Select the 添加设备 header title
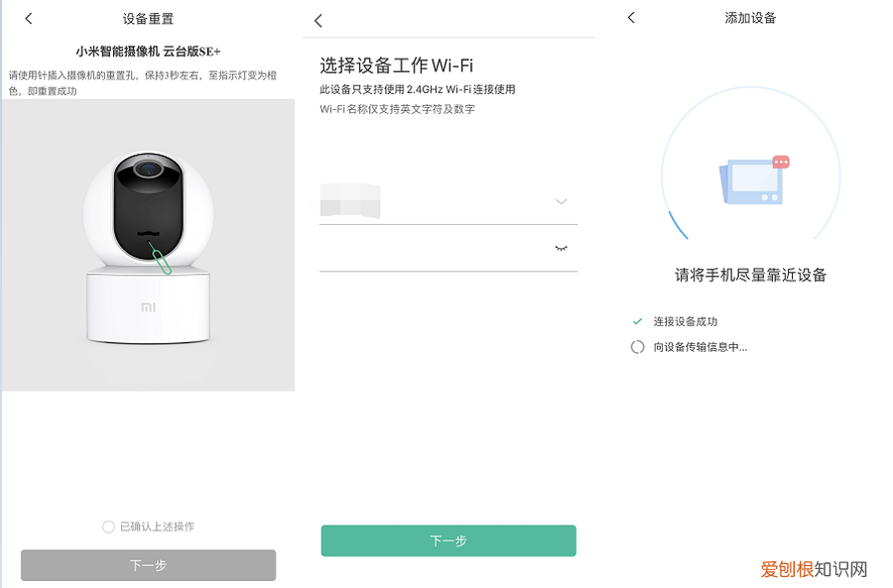893x588 pixels. tap(751, 18)
